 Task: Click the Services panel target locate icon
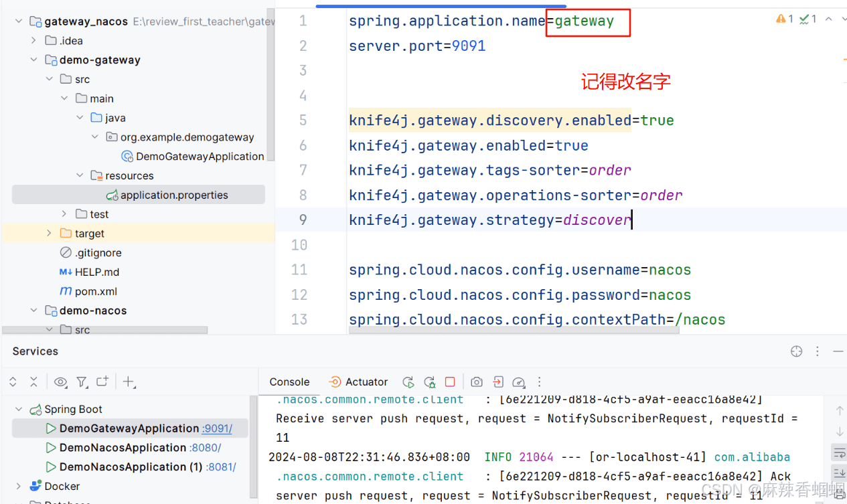click(x=796, y=351)
